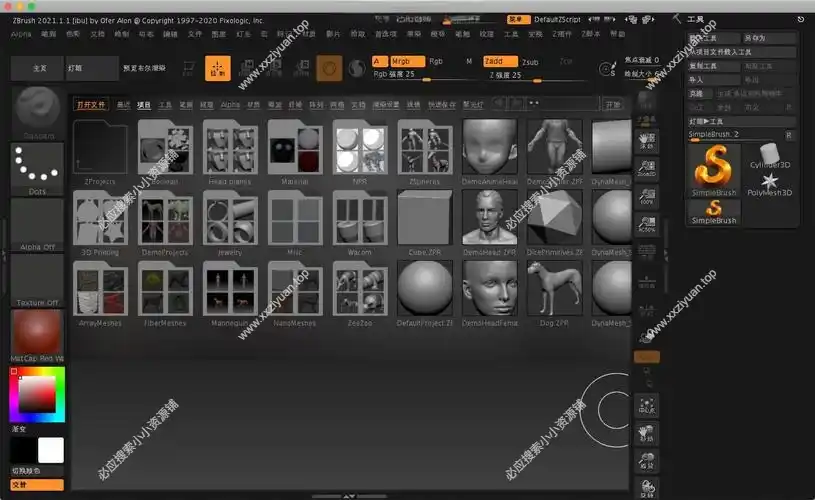
Task: Switch to the Alpha tab in LightBox
Action: click(230, 104)
